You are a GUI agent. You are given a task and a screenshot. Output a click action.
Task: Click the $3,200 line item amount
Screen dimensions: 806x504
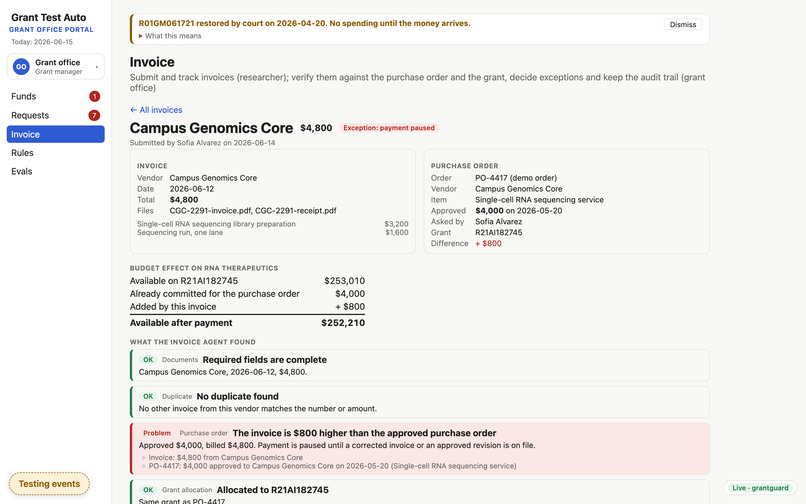click(396, 224)
